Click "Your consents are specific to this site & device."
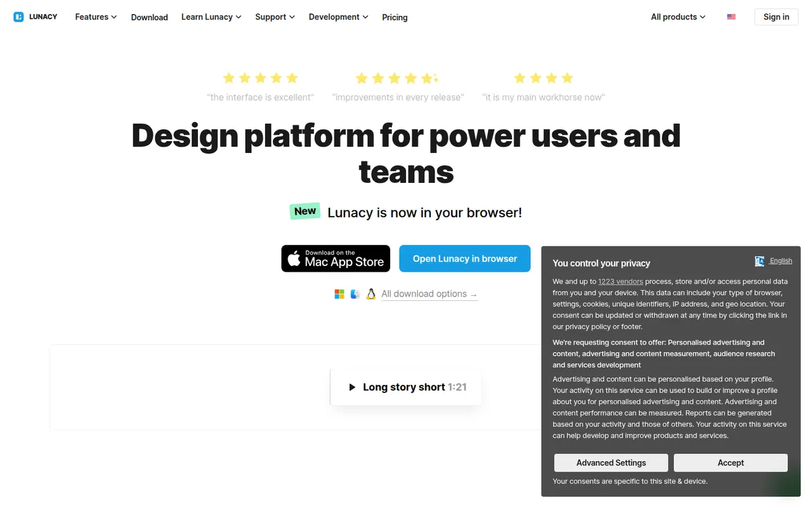The image size is (812, 508). pos(630,481)
